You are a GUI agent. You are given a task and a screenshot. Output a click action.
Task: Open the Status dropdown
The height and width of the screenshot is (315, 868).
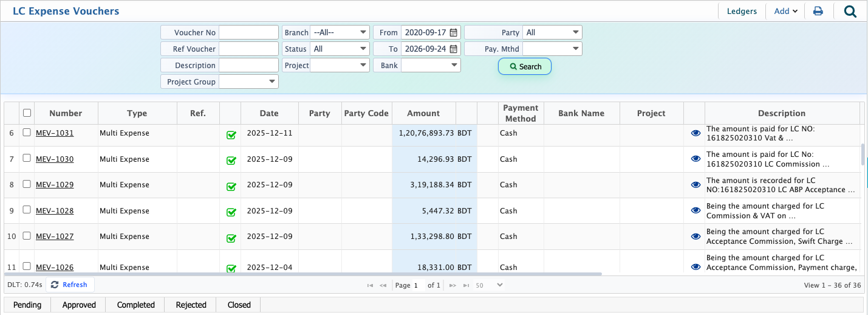tap(340, 49)
